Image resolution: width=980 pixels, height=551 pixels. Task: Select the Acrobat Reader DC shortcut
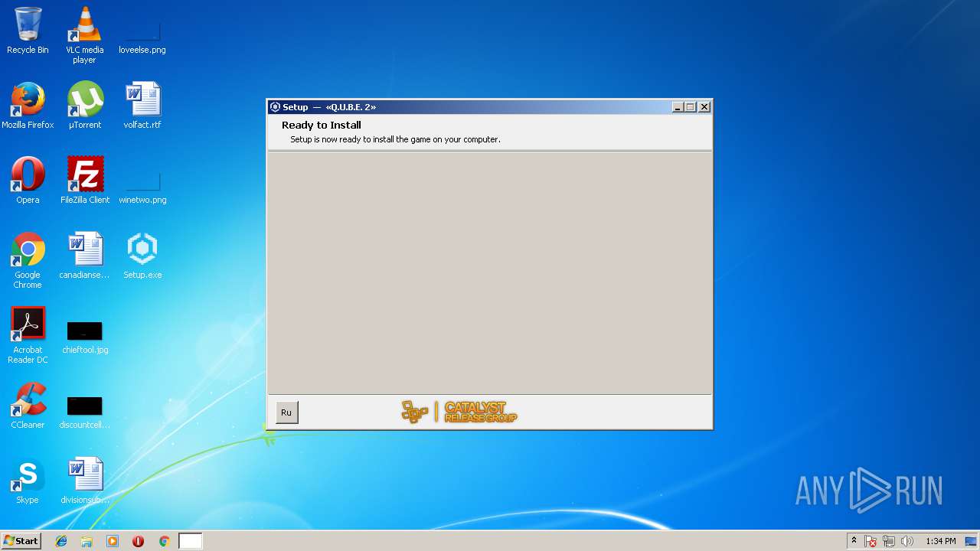[28, 335]
